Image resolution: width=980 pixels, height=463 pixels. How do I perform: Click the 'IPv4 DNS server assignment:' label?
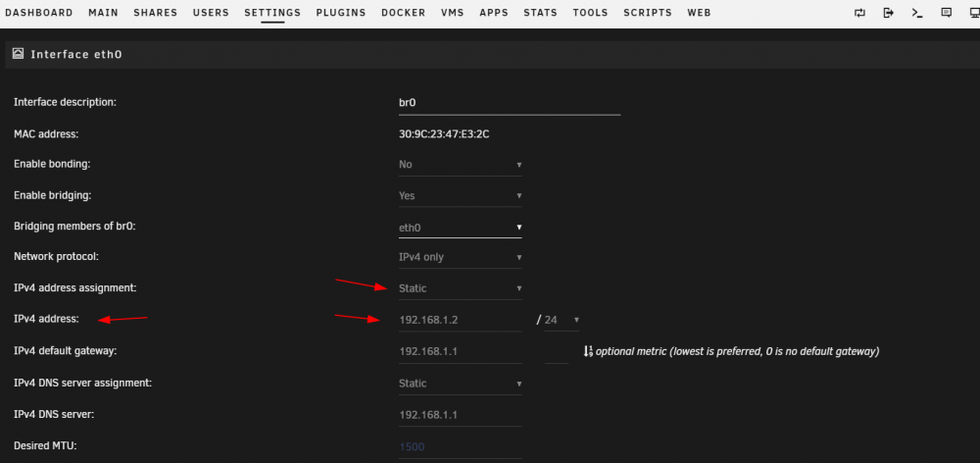pyautogui.click(x=82, y=383)
